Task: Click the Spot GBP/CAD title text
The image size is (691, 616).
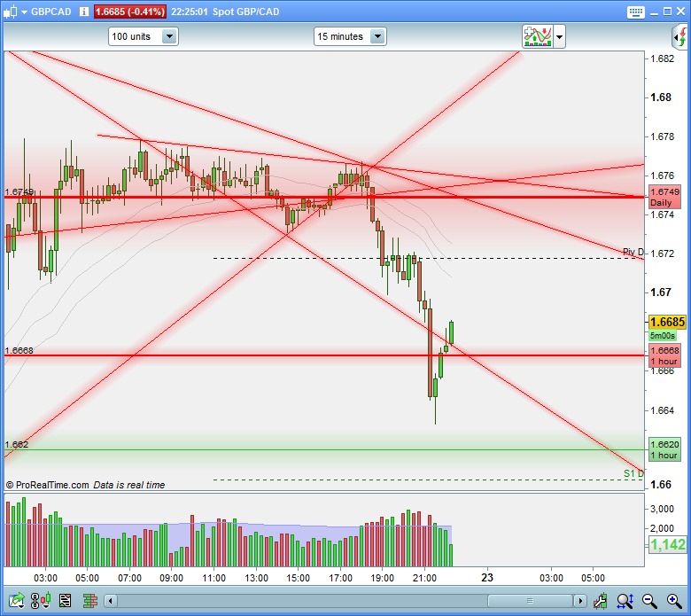Action: (x=246, y=12)
